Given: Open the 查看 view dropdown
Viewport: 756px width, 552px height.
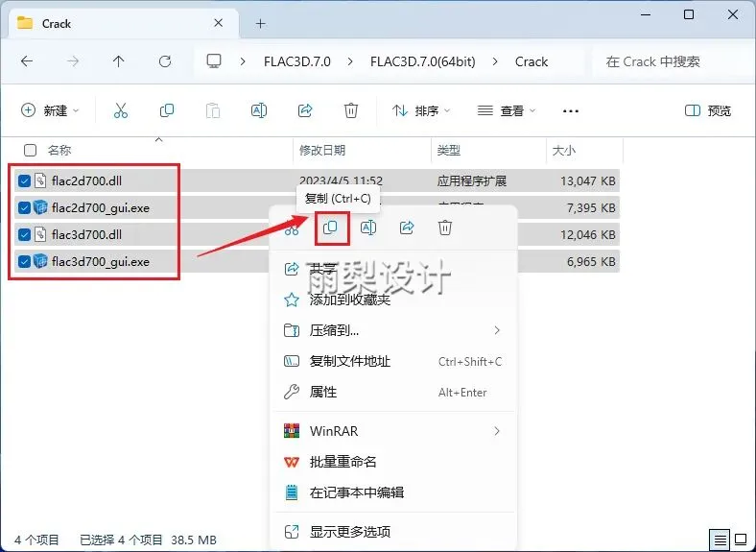Looking at the screenshot, I should click(507, 111).
